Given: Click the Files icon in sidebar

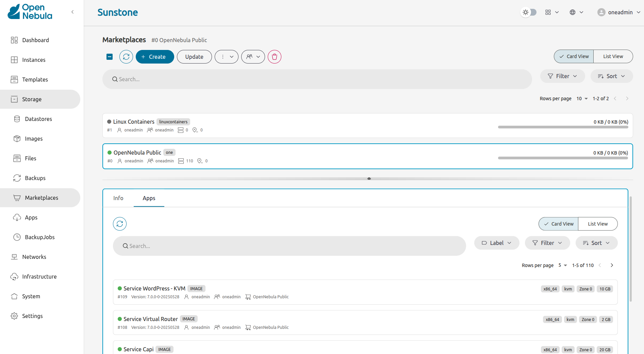Looking at the screenshot, I should click(x=17, y=158).
